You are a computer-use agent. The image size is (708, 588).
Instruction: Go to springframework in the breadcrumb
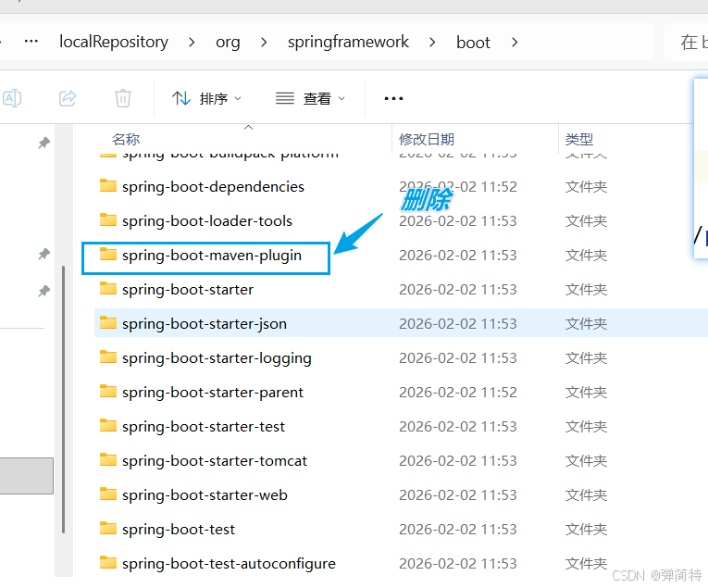point(348,42)
